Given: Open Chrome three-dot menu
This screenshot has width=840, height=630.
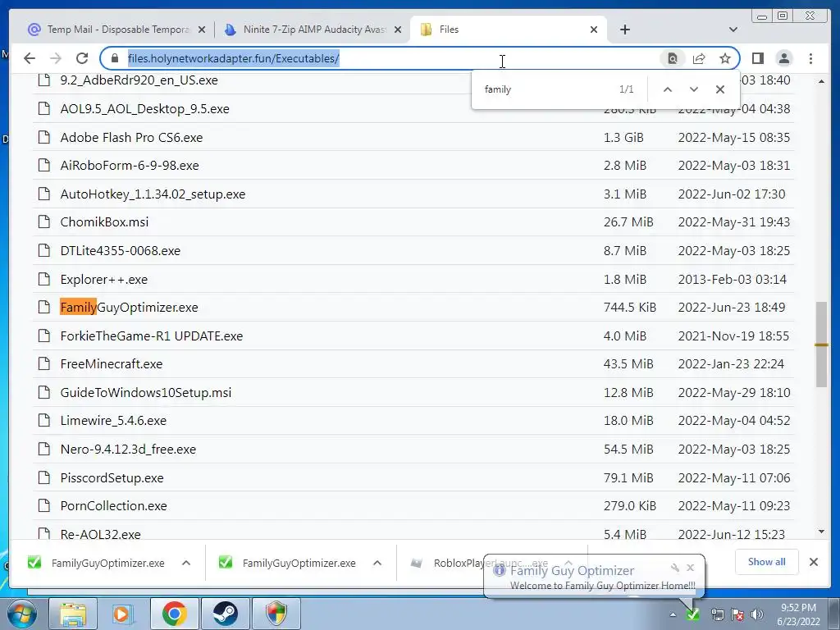Looking at the screenshot, I should pyautogui.click(x=810, y=58).
